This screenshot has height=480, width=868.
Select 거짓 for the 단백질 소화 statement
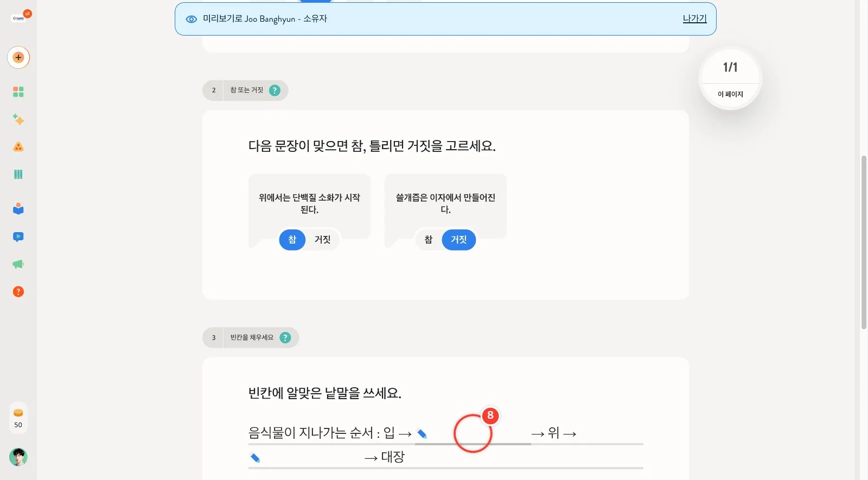323,240
